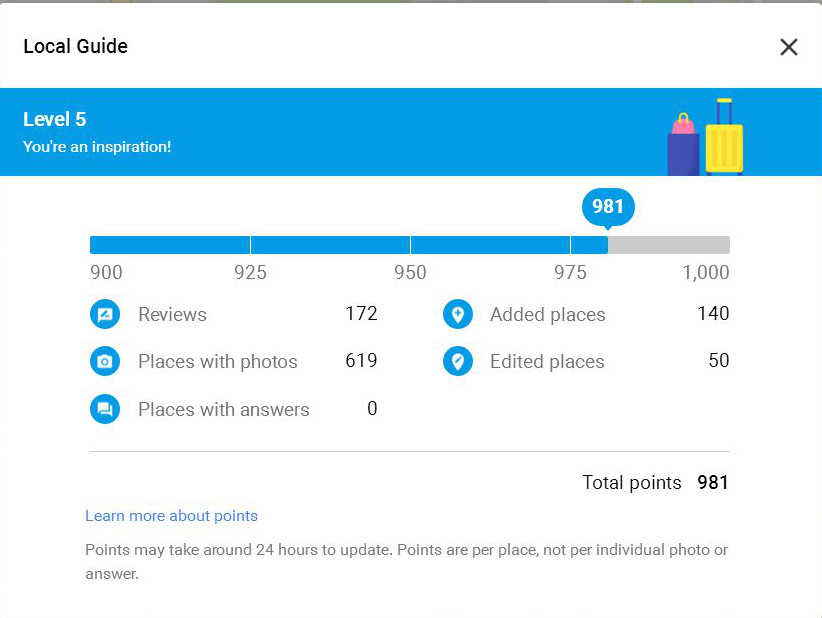Screen dimensions: 822x618
Task: Click the Edited places count 50
Action: pyautogui.click(x=719, y=361)
